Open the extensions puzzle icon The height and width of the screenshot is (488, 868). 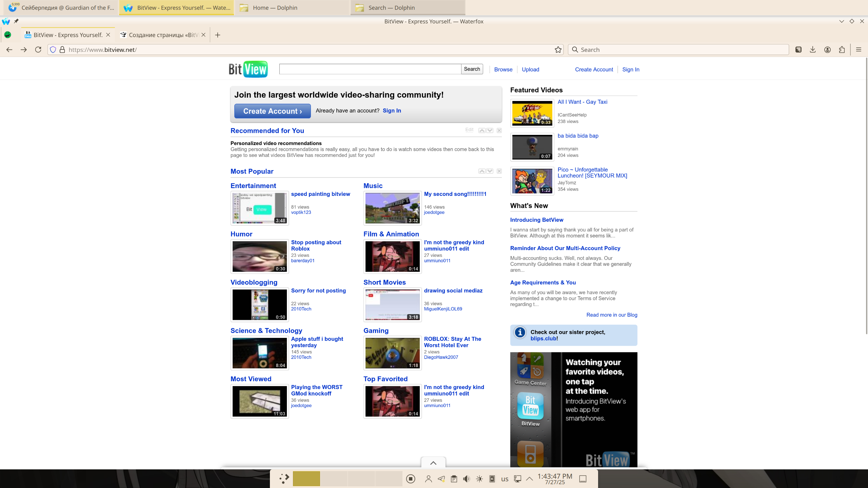click(842, 50)
